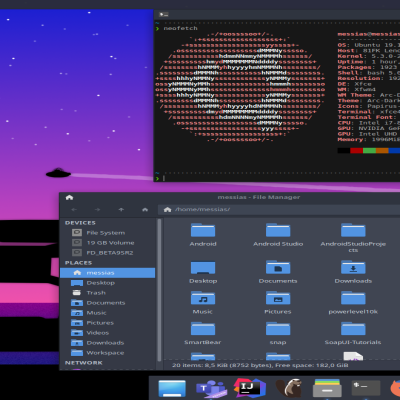Click the neofetch command text in terminal

tap(180, 28)
